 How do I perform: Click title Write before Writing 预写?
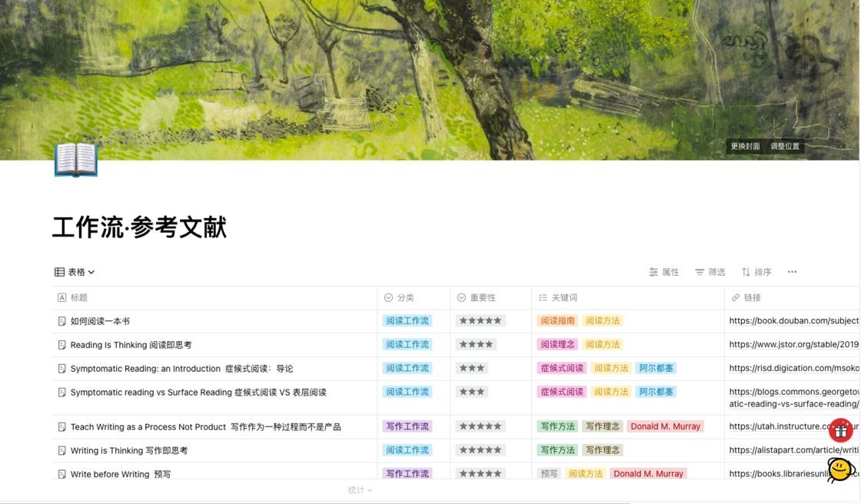pyautogui.click(x=120, y=474)
